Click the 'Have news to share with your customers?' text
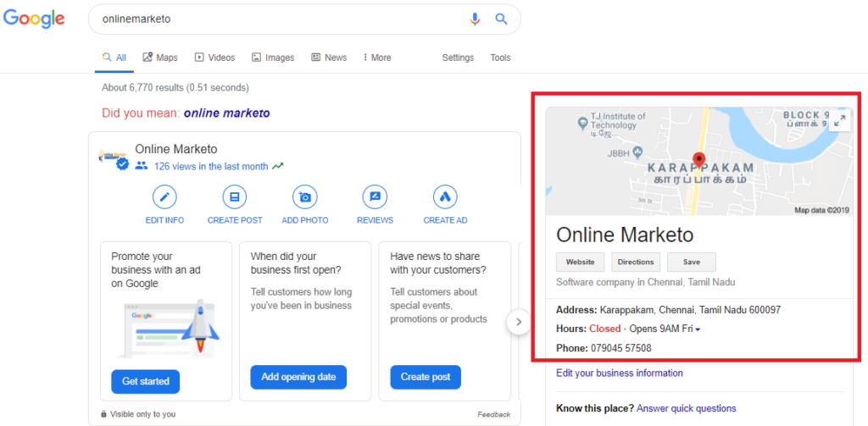Viewport: 868px width, 426px height. click(x=438, y=263)
